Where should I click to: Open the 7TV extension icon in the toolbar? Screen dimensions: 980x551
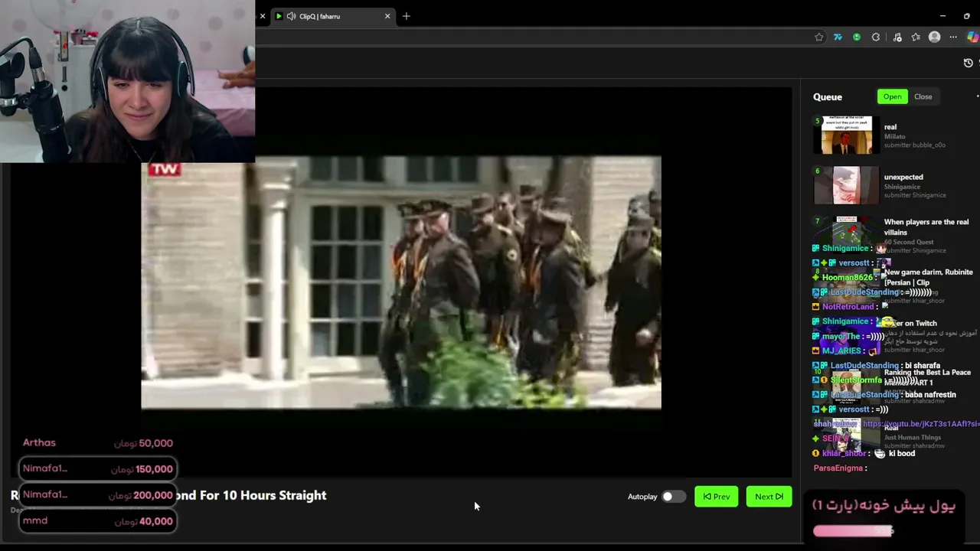(838, 37)
